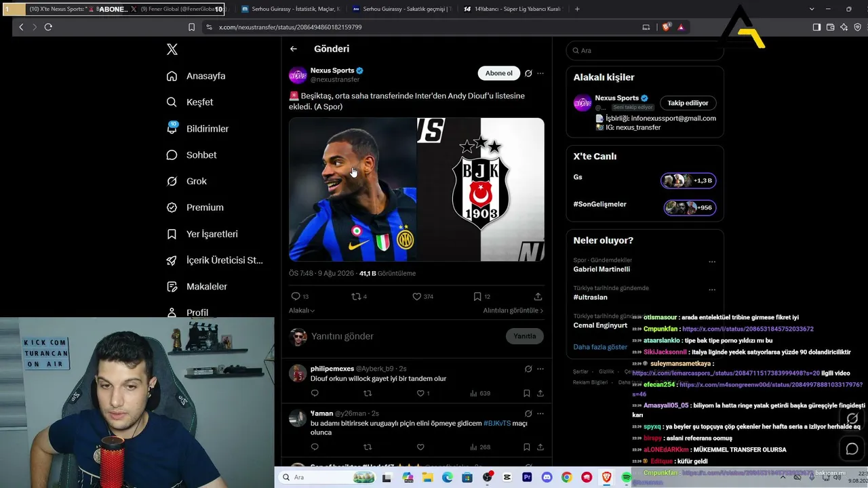The height and width of the screenshot is (488, 868).
Task: Click the Yanıtla reply button
Action: [525, 336]
